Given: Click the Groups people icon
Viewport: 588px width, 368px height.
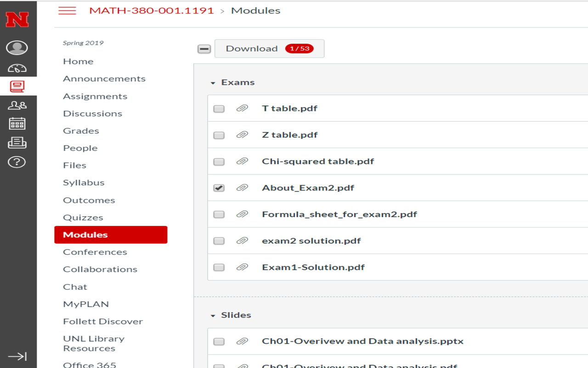Looking at the screenshot, I should [x=17, y=104].
